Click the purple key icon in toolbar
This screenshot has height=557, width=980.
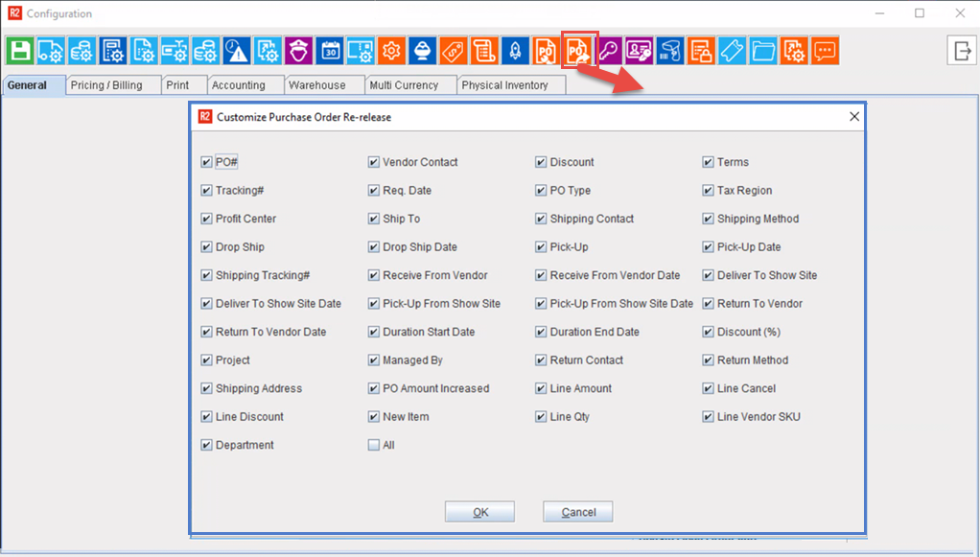pyautogui.click(x=608, y=51)
